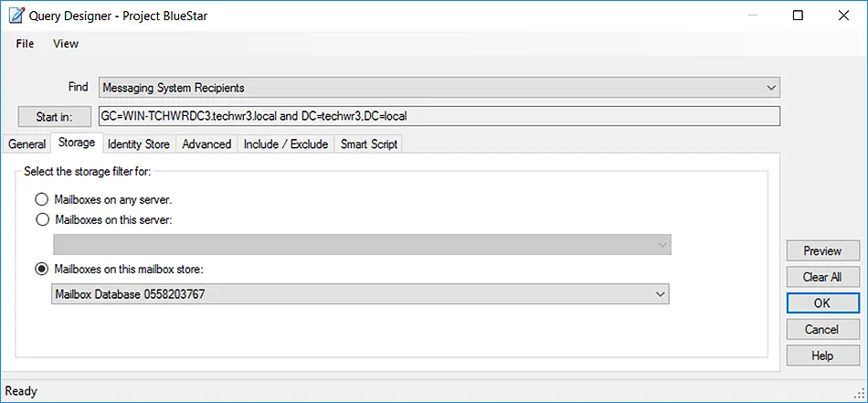Close the Query Designer window
Screen dimensions: 868x403
point(843,16)
